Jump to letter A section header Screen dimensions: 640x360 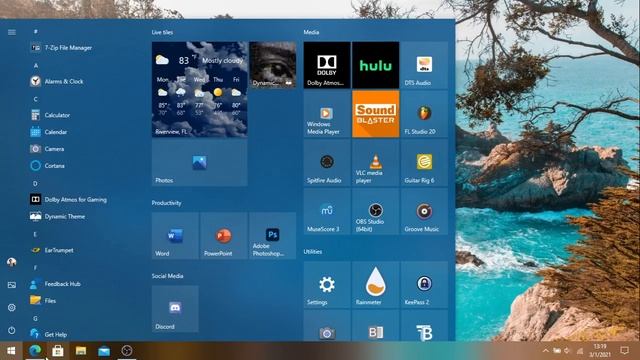click(x=36, y=65)
